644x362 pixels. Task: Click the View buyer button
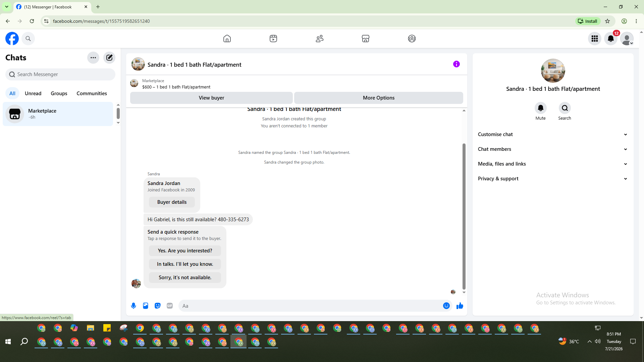pos(211,98)
